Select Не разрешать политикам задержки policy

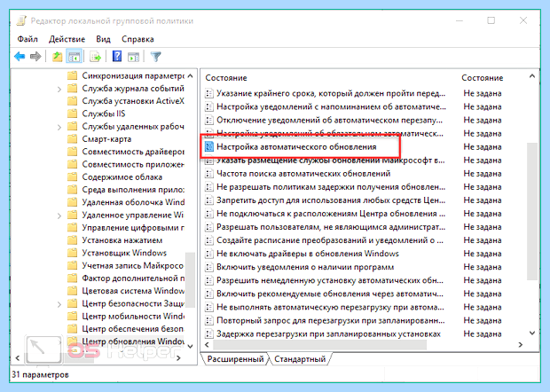331,187
